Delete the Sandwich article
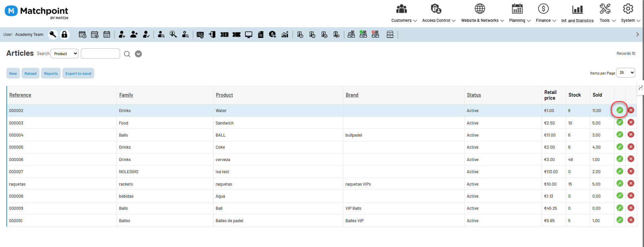The image size is (644, 247). (631, 122)
